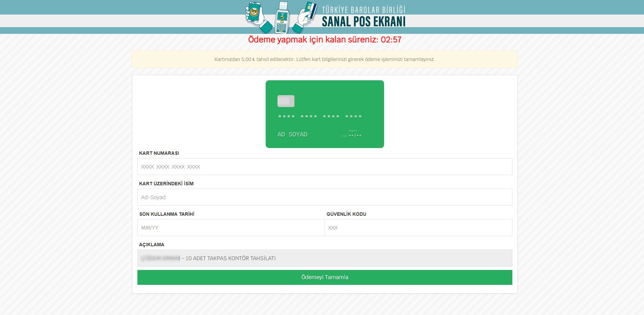Click the 5,00 ₺ tahsil edilecektir notice
The image size is (644, 315).
click(x=325, y=59)
